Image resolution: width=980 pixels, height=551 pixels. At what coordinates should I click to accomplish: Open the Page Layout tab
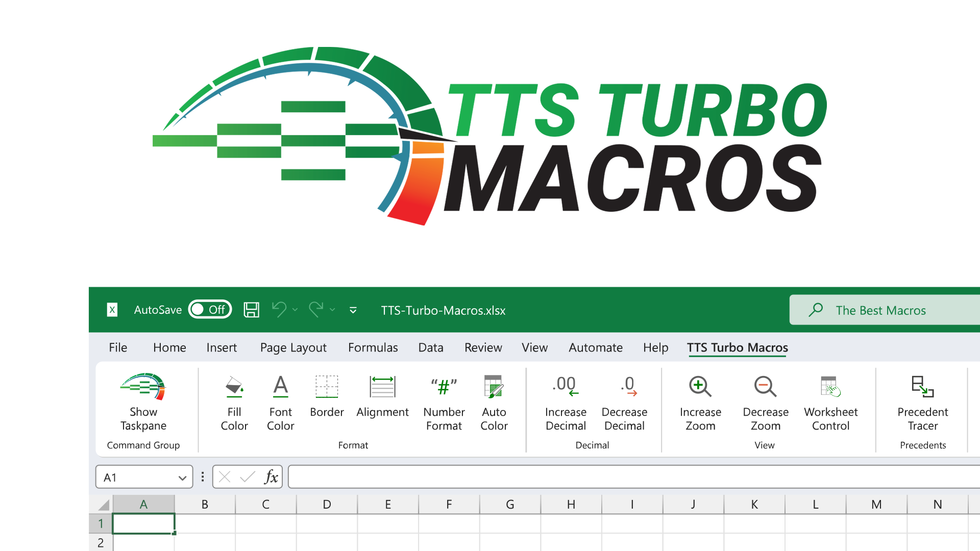click(x=293, y=348)
